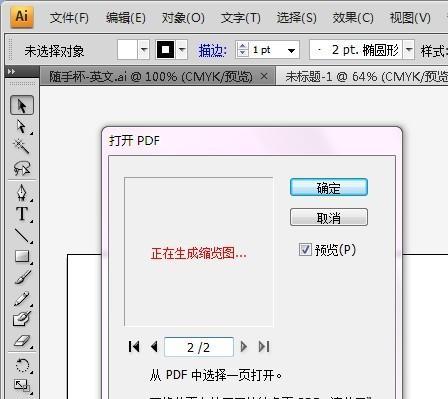Screen dimensions: 448x399
Task: Select the Pen tool
Action: [x=22, y=193]
